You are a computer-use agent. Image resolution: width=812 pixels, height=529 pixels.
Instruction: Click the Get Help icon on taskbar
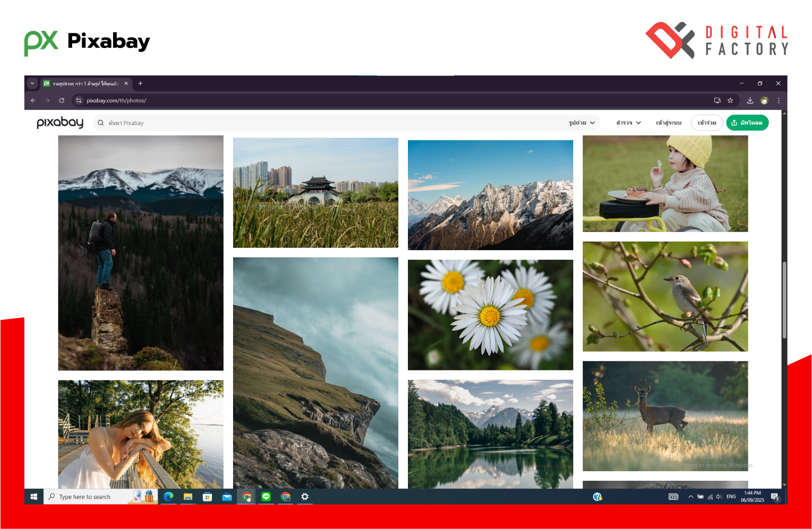click(x=598, y=497)
